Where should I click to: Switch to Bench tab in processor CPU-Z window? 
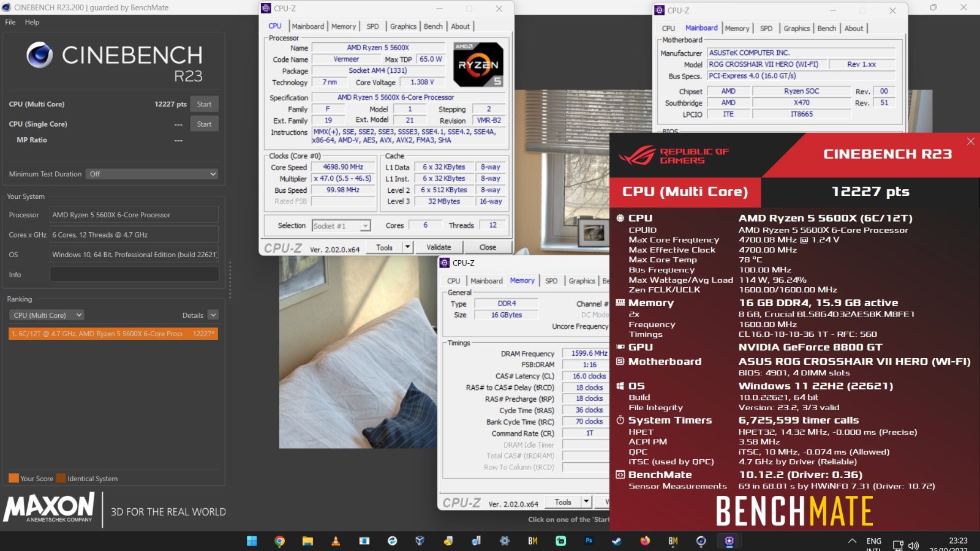point(433,26)
